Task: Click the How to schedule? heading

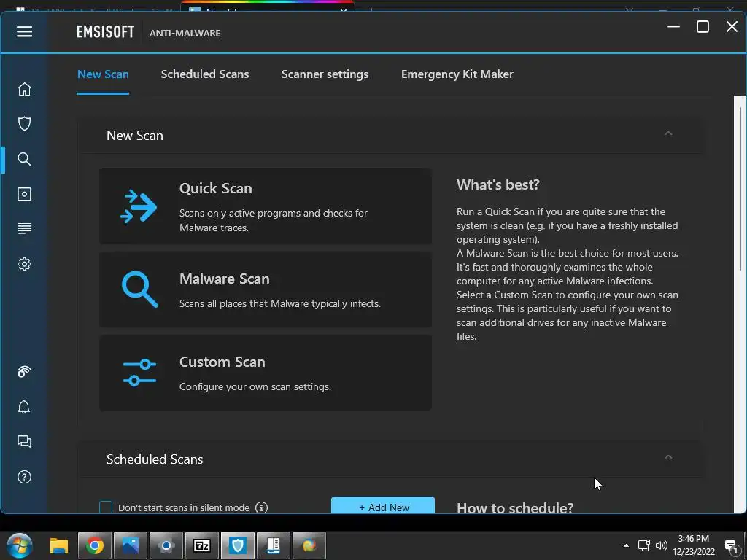Action: coord(515,507)
